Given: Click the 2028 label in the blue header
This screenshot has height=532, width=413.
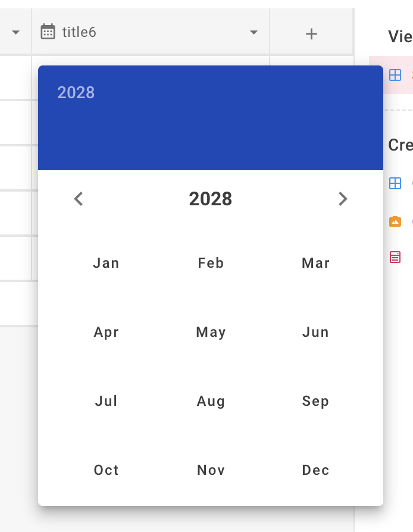Looking at the screenshot, I should 76,92.
